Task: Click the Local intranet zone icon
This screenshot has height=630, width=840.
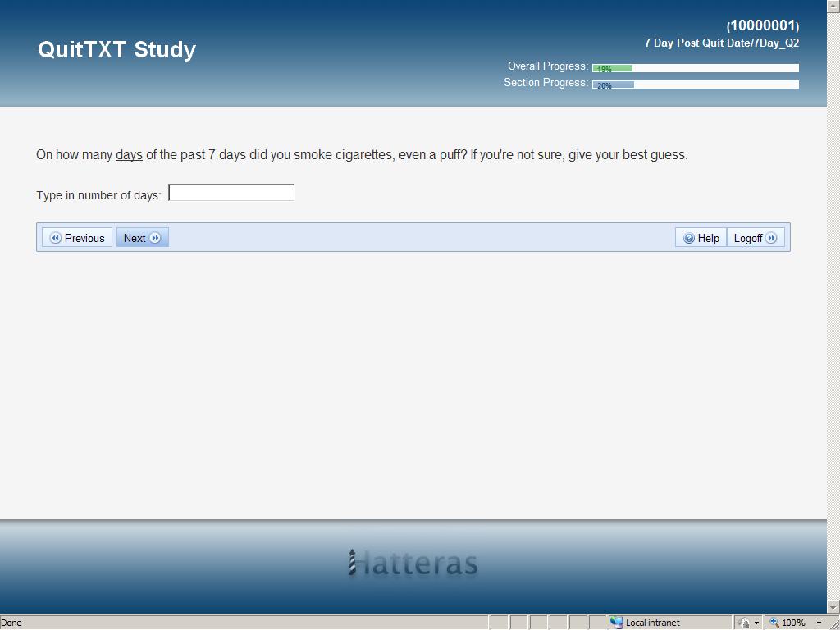Action: (617, 623)
